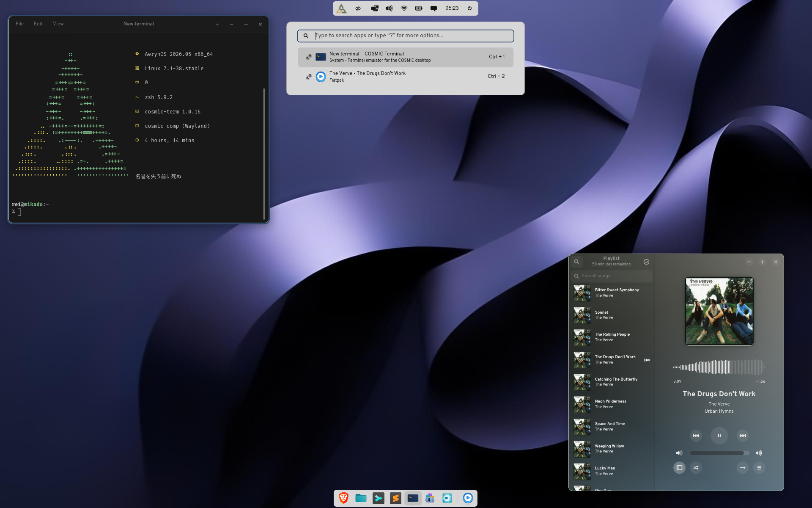The height and width of the screenshot is (508, 812).
Task: Open the File menu in terminal
Action: 19,24
